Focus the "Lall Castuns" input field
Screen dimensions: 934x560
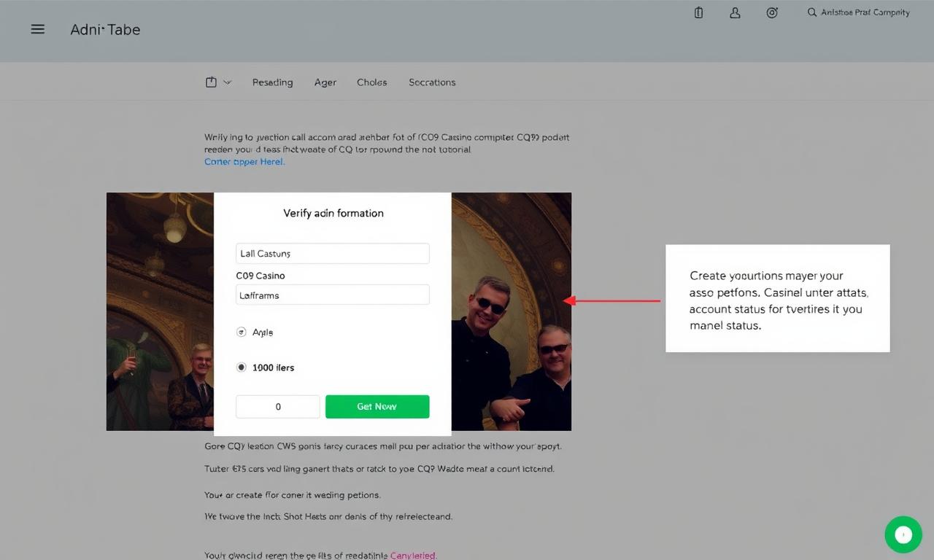point(333,253)
